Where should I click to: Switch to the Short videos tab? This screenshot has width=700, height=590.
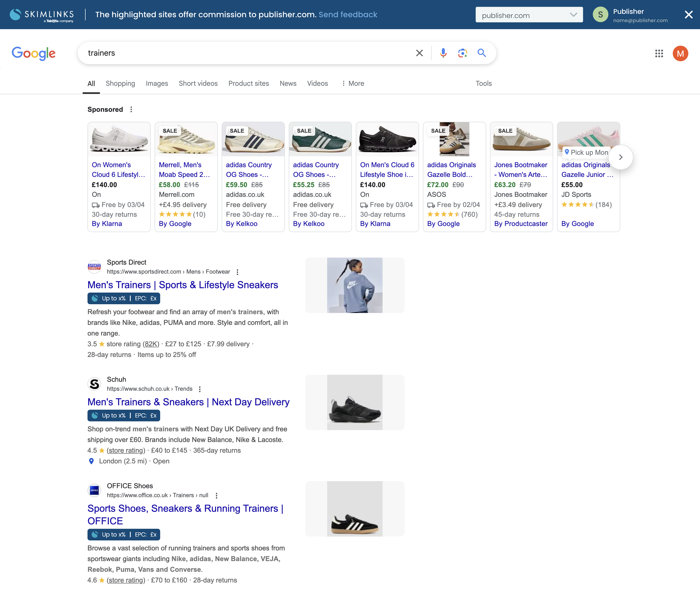pyautogui.click(x=198, y=83)
